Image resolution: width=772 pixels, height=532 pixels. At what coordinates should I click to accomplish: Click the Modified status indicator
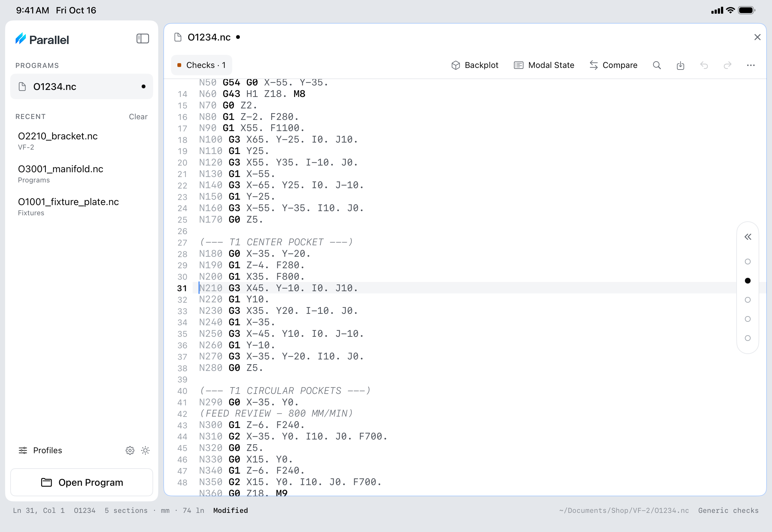coord(231,510)
